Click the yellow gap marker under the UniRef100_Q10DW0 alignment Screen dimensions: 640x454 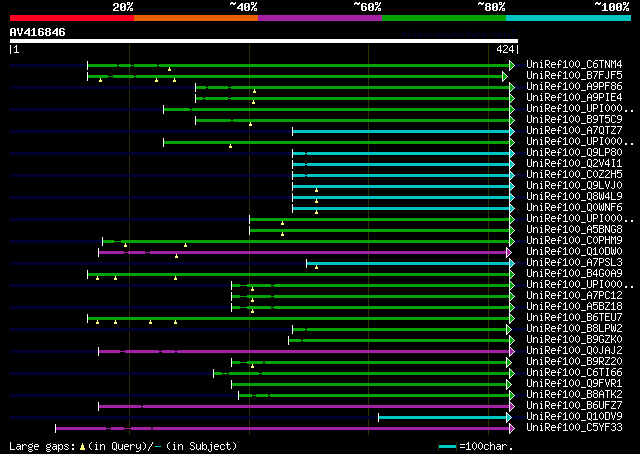(176, 256)
